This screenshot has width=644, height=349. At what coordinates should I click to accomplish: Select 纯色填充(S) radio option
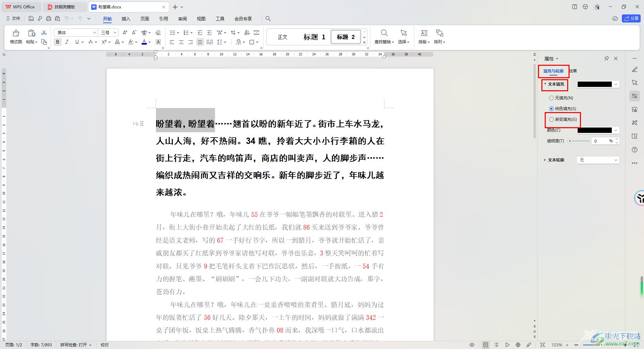[551, 109]
